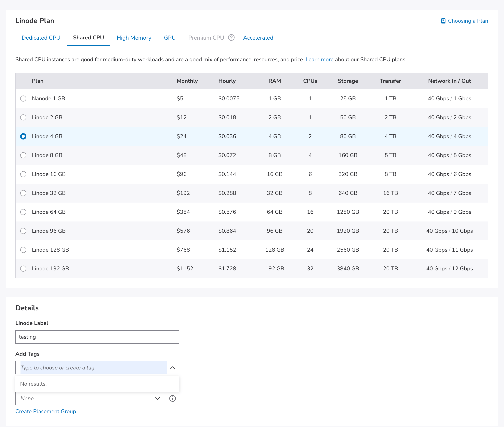Click the Create Placement Group link

(x=46, y=411)
